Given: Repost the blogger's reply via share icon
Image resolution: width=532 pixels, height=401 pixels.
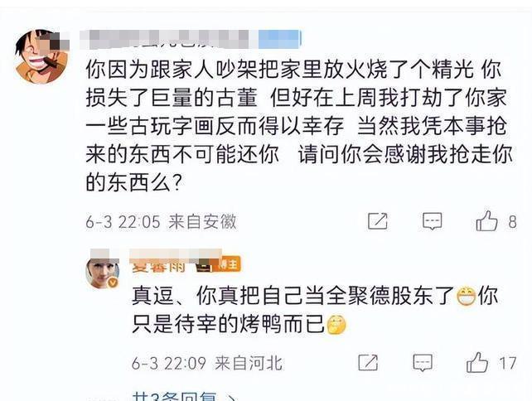Looking at the screenshot, I should tap(368, 362).
